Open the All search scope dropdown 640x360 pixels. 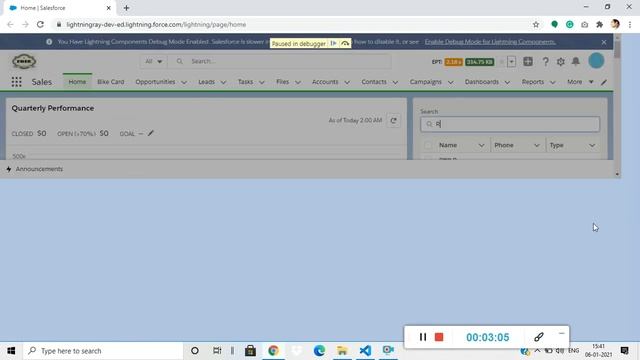[x=153, y=61]
